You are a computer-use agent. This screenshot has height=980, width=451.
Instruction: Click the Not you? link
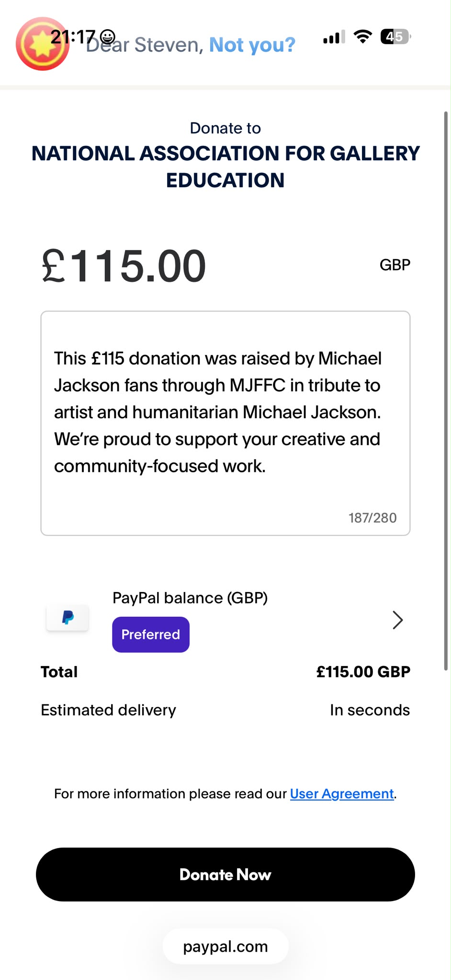[252, 45]
